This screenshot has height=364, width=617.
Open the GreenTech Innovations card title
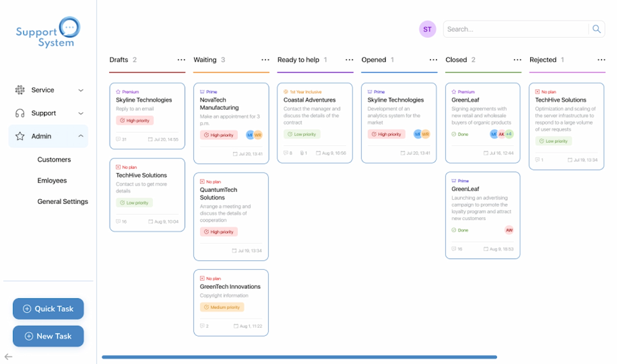(x=230, y=286)
